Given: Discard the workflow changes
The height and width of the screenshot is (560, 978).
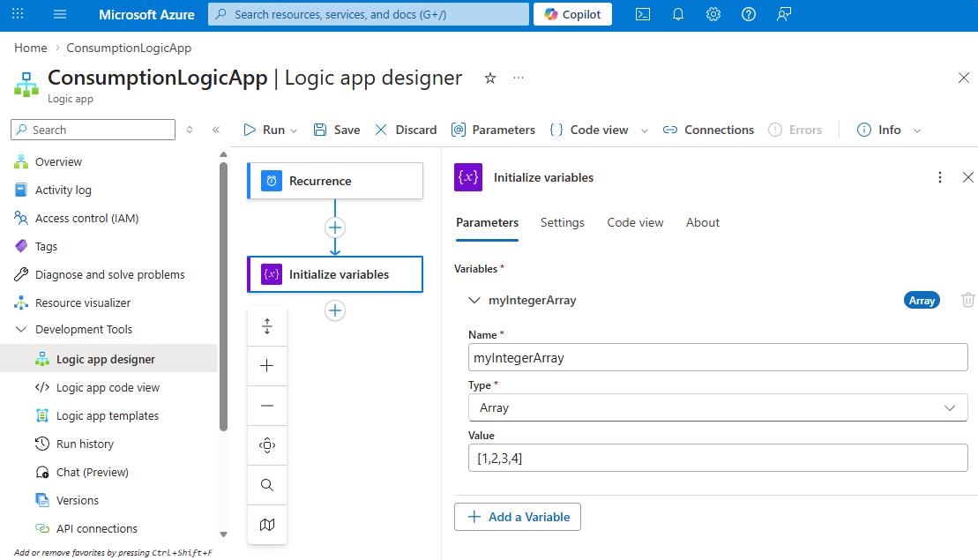Looking at the screenshot, I should coord(406,130).
